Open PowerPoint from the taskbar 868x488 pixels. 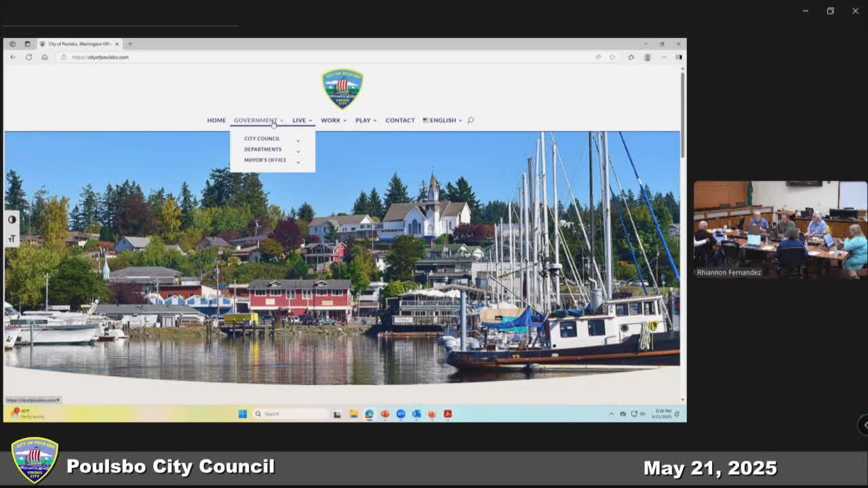385,414
